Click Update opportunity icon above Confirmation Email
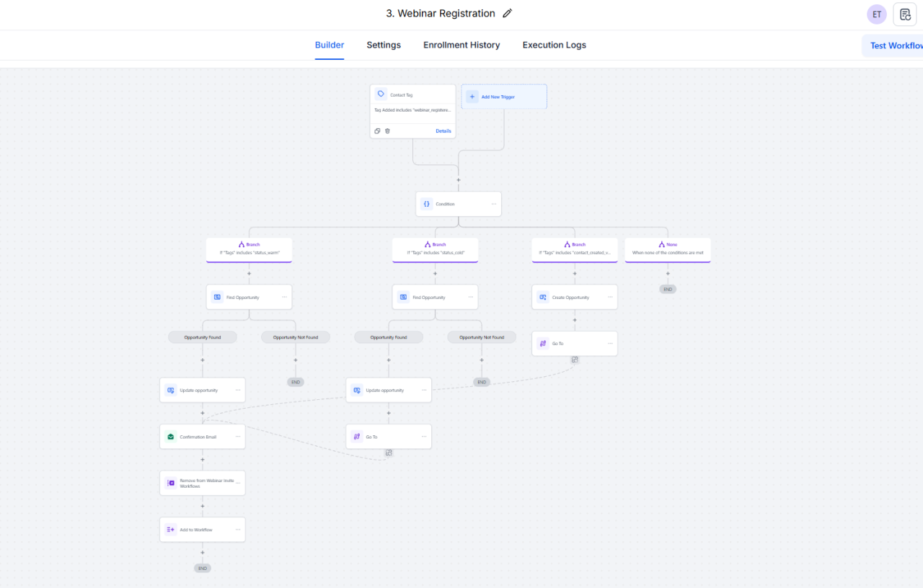This screenshot has width=923, height=588. (x=170, y=391)
